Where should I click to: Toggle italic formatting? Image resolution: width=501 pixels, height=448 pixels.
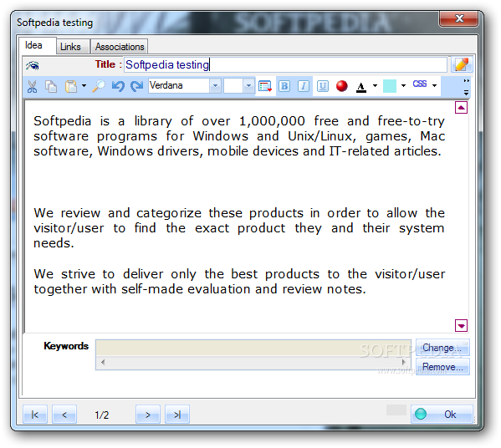click(304, 86)
